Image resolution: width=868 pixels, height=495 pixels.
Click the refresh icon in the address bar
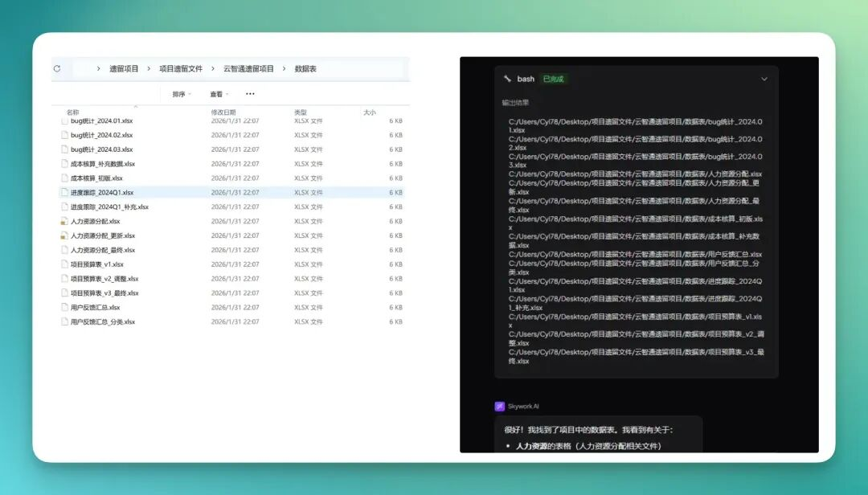tap(57, 69)
